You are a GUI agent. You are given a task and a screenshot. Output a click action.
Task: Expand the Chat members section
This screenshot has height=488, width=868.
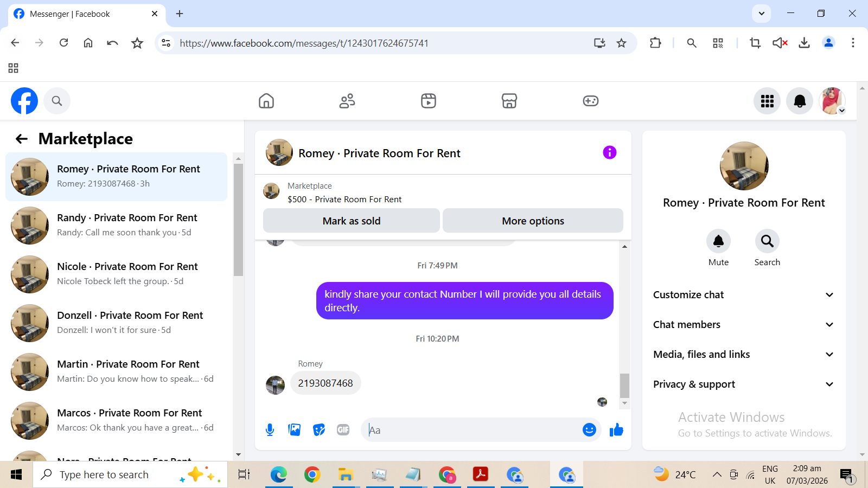tap(744, 325)
